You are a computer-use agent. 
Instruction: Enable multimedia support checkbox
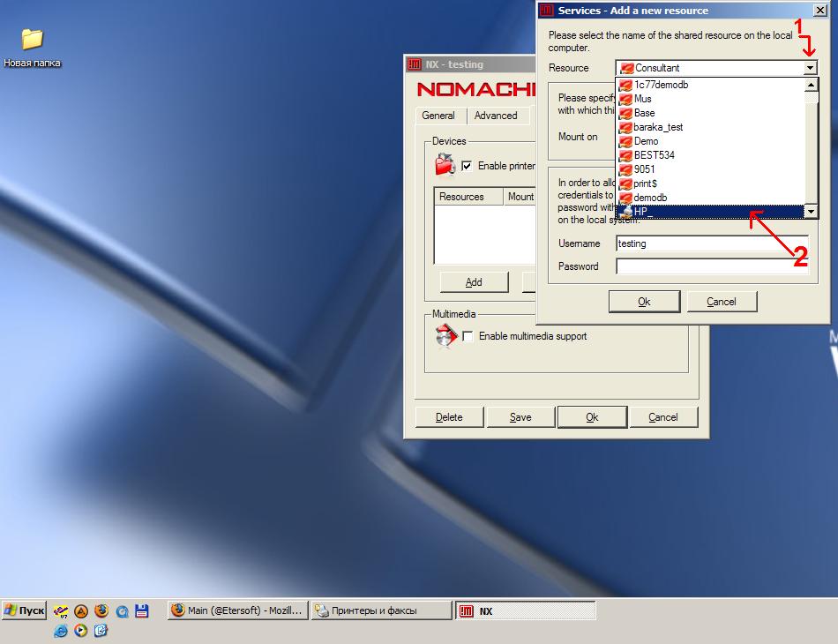[x=468, y=336]
